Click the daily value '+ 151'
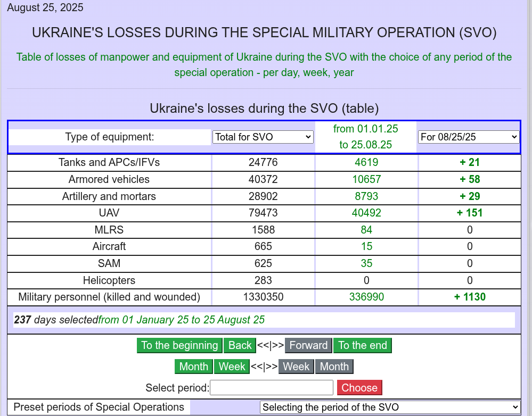 coord(470,213)
